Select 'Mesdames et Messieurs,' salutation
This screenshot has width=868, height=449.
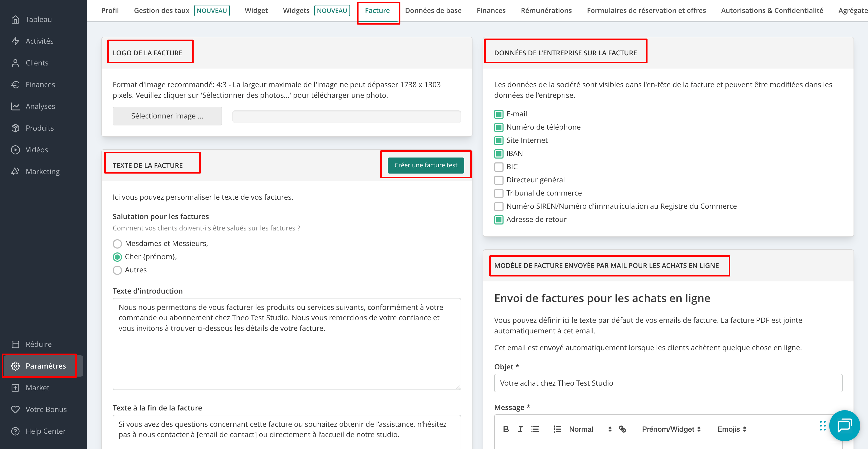[117, 244]
